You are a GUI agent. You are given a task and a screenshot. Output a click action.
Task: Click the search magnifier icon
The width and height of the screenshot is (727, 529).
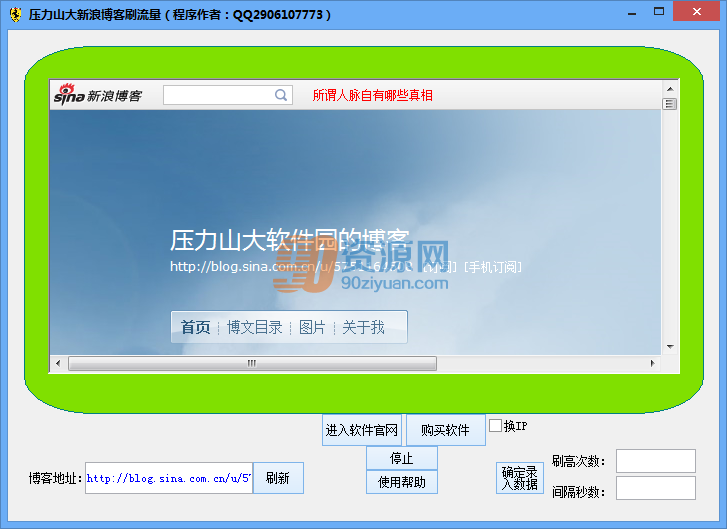click(x=281, y=95)
